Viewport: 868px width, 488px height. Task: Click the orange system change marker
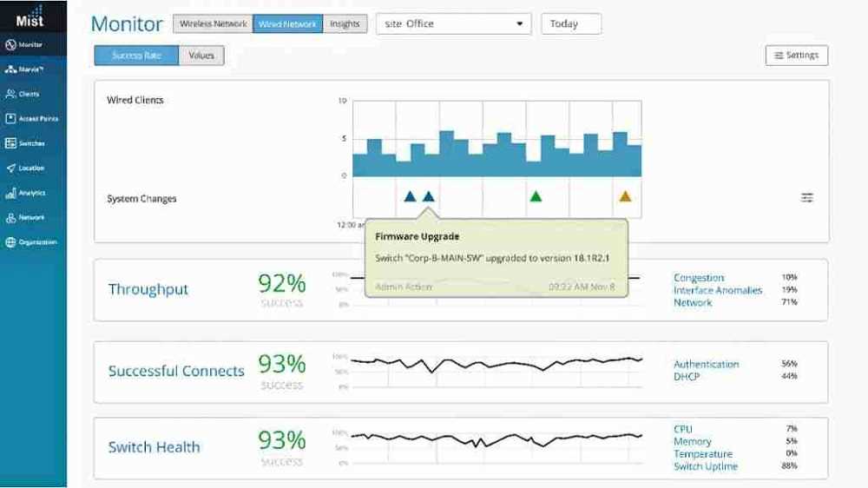pos(625,196)
